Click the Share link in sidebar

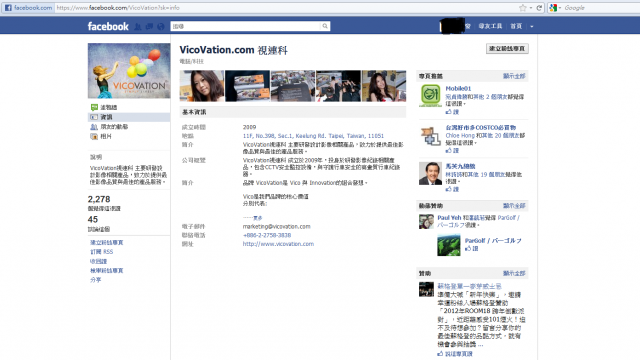[x=96, y=280]
